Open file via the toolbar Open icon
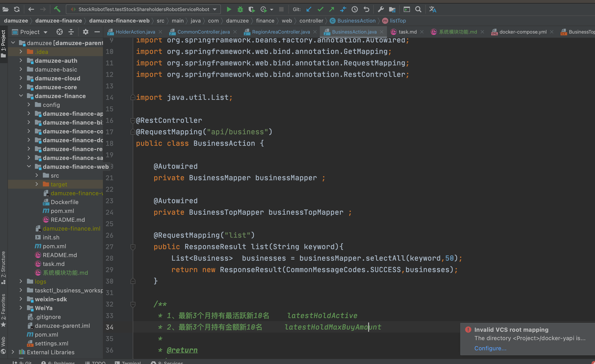 [x=6, y=9]
